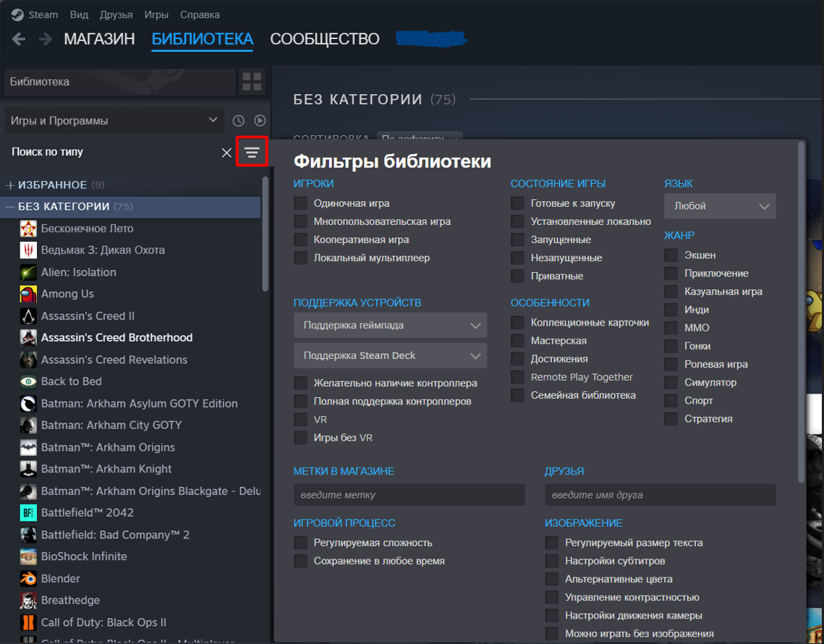
Task: Go back with the left arrow
Action: [x=19, y=39]
